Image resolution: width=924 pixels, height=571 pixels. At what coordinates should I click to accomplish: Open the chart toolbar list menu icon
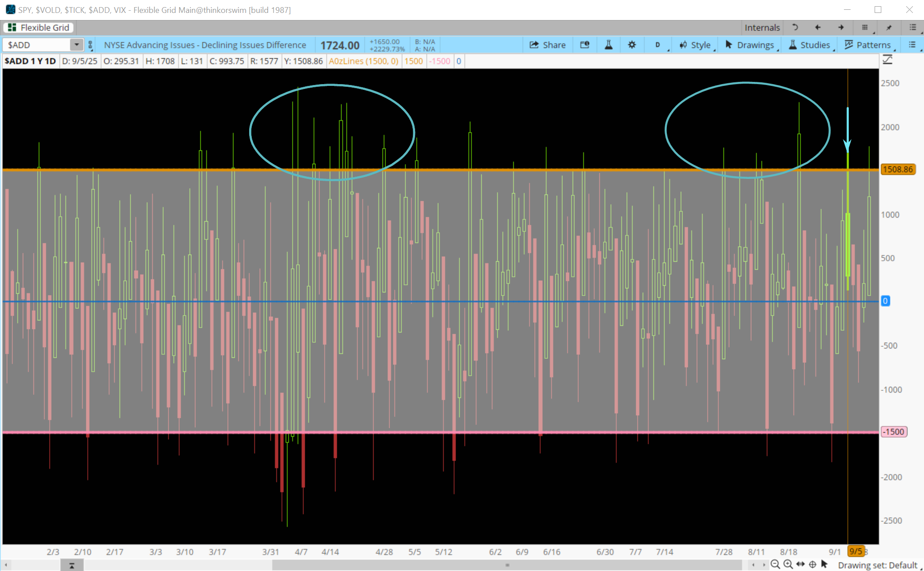(912, 45)
